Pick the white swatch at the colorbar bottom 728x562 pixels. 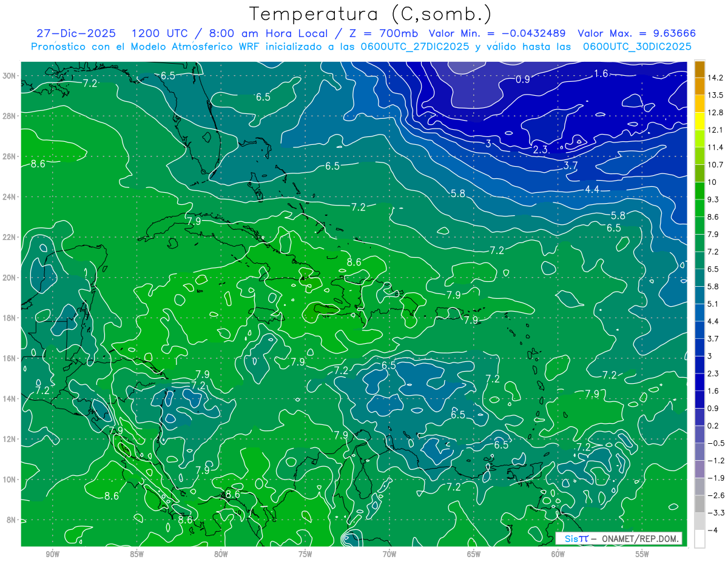(699, 539)
